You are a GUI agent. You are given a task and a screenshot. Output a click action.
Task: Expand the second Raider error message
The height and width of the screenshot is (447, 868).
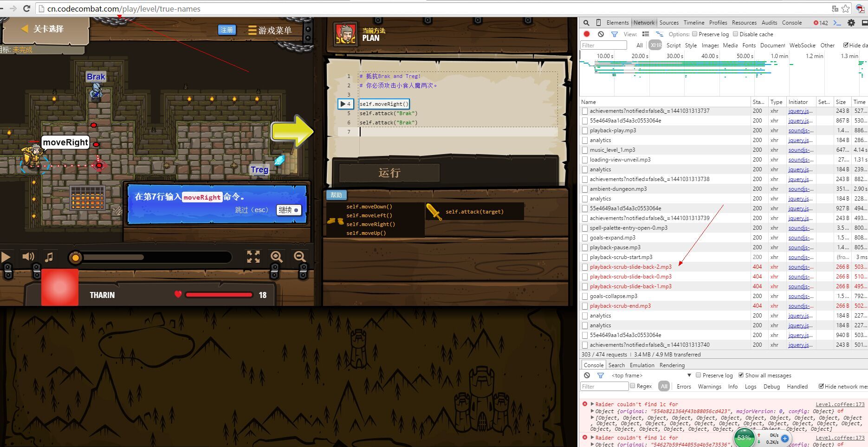click(x=592, y=438)
